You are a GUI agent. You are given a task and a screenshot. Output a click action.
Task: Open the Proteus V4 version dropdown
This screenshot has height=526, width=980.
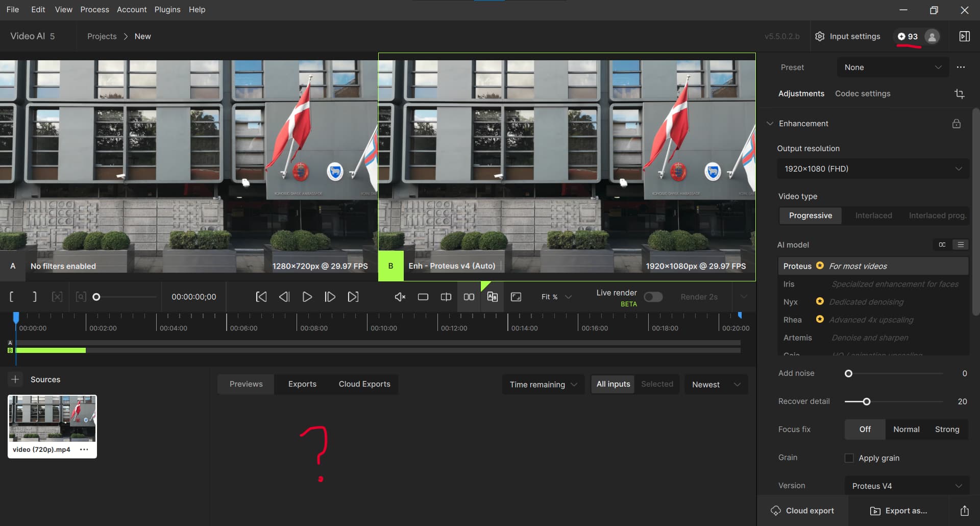pyautogui.click(x=906, y=486)
